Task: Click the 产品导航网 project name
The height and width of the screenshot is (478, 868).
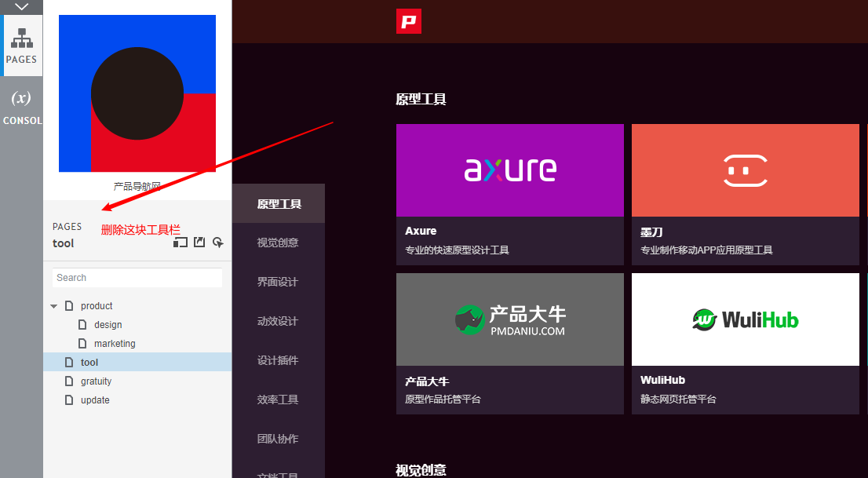Action: [x=137, y=187]
